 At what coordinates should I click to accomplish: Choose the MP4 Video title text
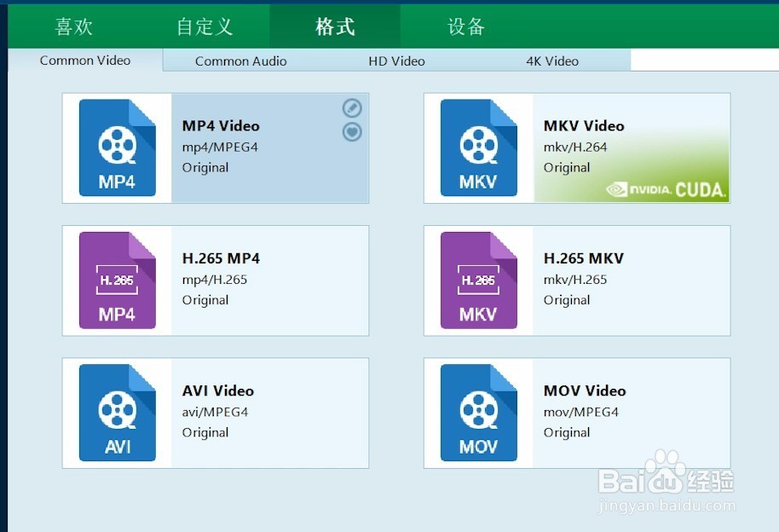point(221,126)
